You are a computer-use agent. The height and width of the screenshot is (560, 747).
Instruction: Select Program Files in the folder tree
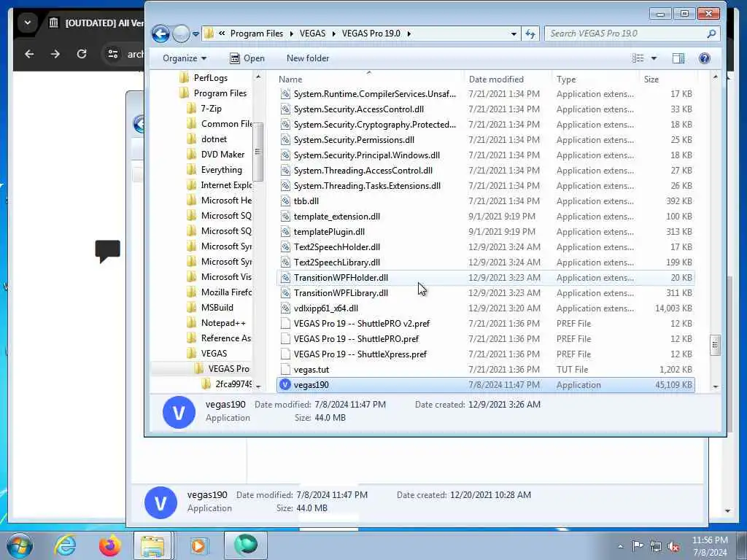(220, 93)
